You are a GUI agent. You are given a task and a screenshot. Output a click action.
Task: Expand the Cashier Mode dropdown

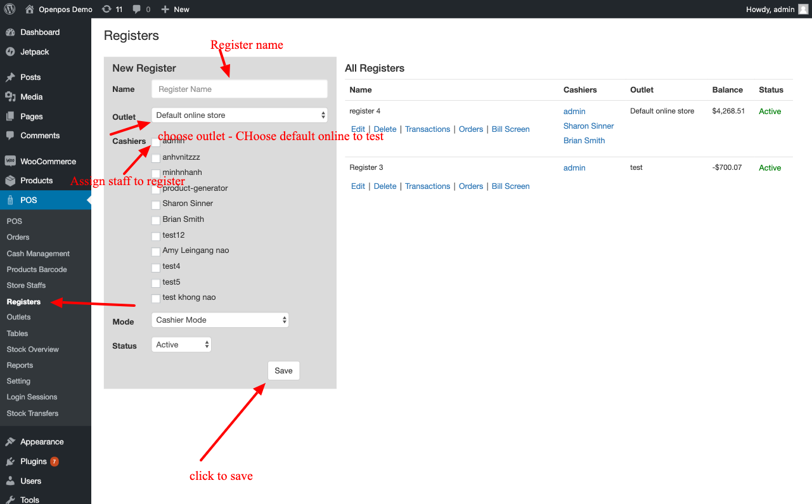(220, 320)
